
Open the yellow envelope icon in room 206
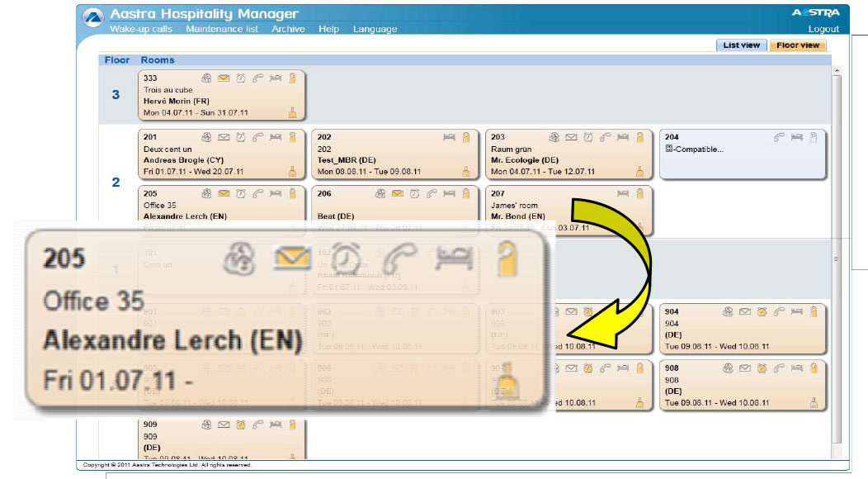398,193
